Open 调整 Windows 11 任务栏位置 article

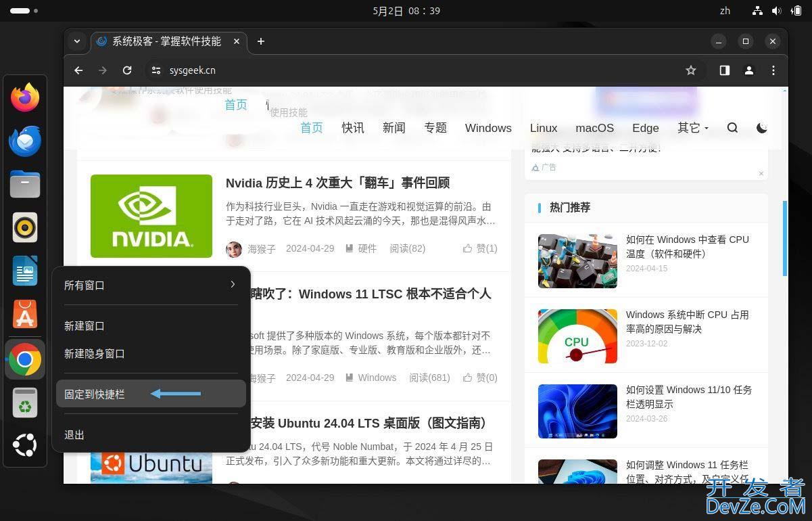coord(688,472)
